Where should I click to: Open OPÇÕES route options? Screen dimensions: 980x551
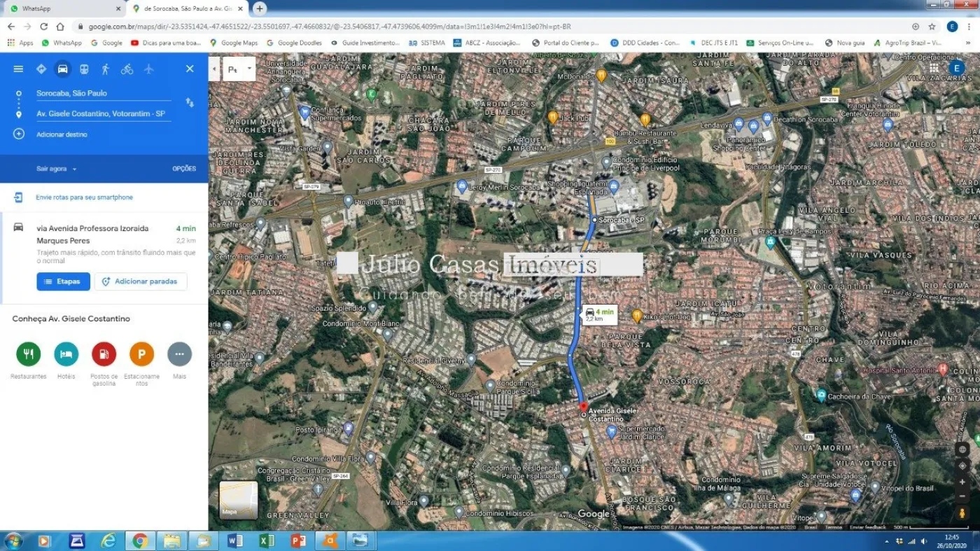click(x=184, y=169)
